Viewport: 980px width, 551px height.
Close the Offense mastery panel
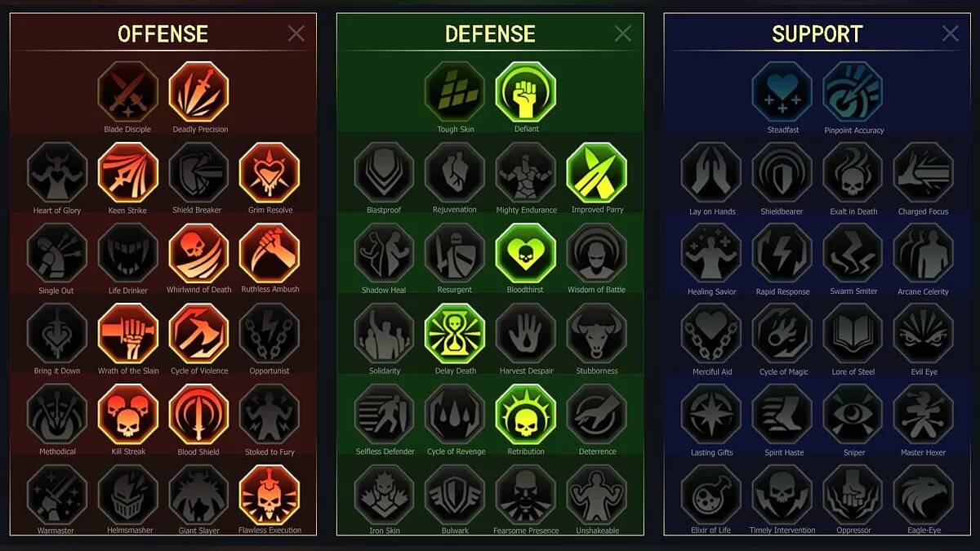coord(296,33)
